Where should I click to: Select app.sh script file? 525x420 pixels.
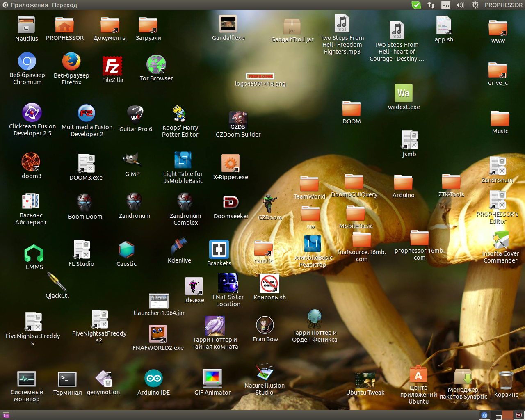click(x=444, y=25)
